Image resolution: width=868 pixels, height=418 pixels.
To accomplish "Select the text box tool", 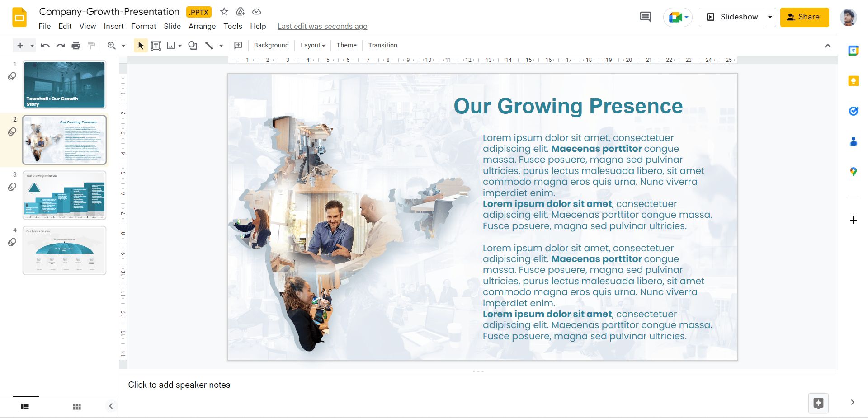I will (156, 45).
